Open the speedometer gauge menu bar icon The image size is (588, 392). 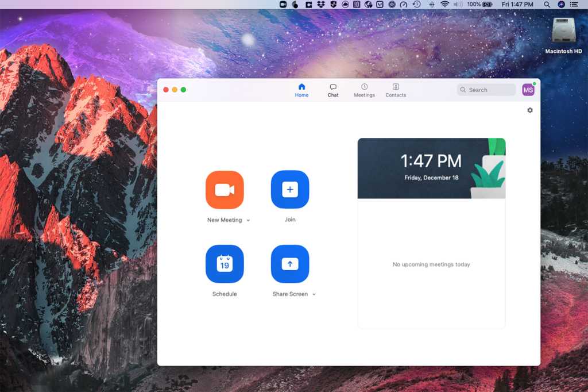pos(404,5)
